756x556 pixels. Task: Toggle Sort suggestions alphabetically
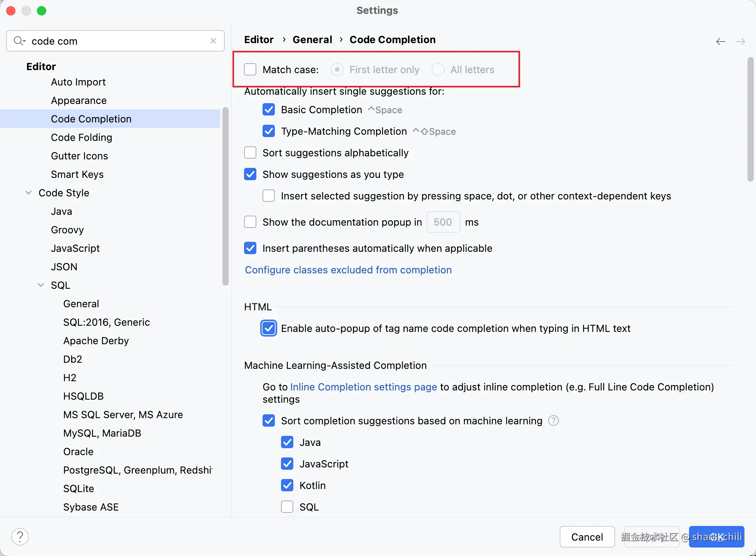250,153
